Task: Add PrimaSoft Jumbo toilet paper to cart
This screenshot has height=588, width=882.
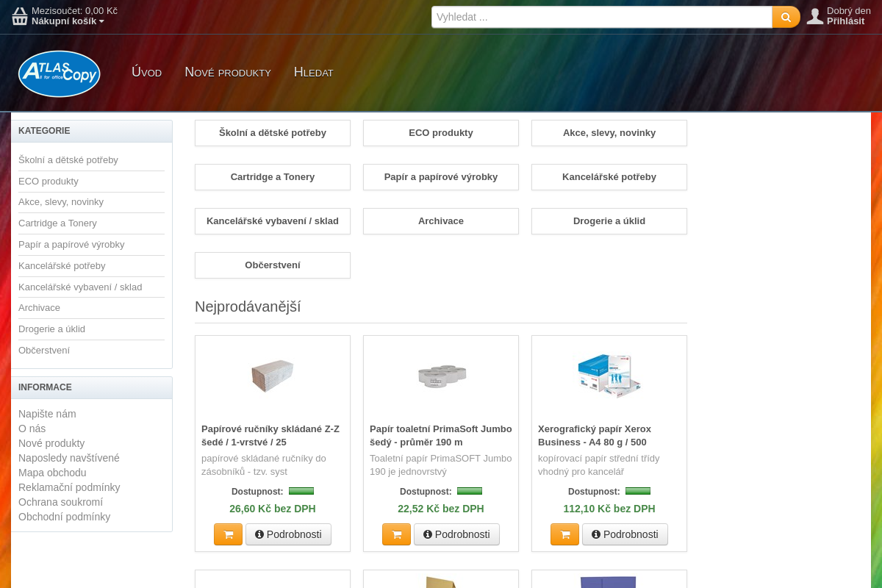Action: click(x=396, y=534)
